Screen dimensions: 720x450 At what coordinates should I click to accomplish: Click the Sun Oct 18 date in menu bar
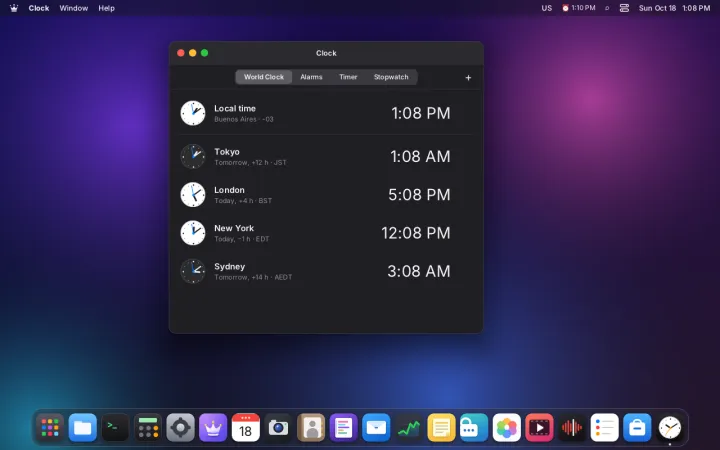pyautogui.click(x=657, y=8)
